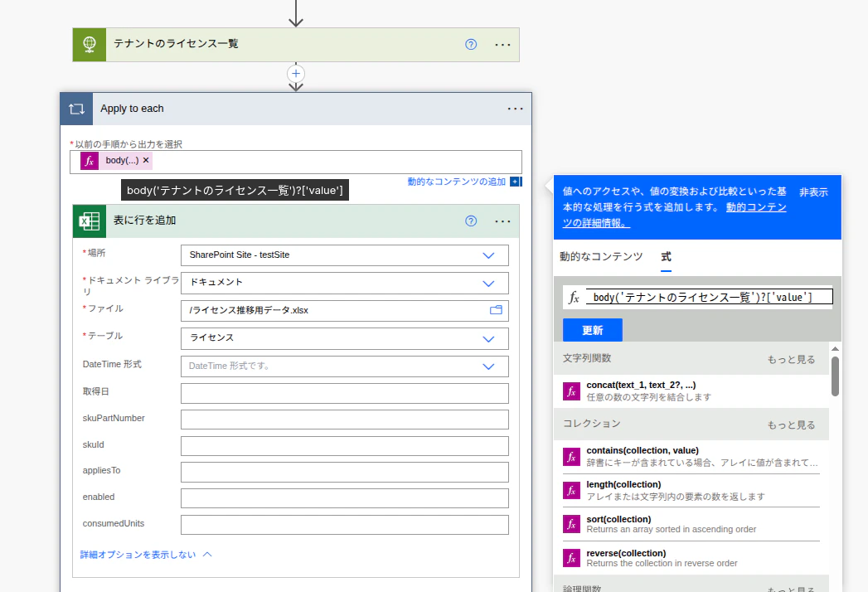Click the テナントのライセンス一覧 action title
868x592 pixels.
click(176, 43)
